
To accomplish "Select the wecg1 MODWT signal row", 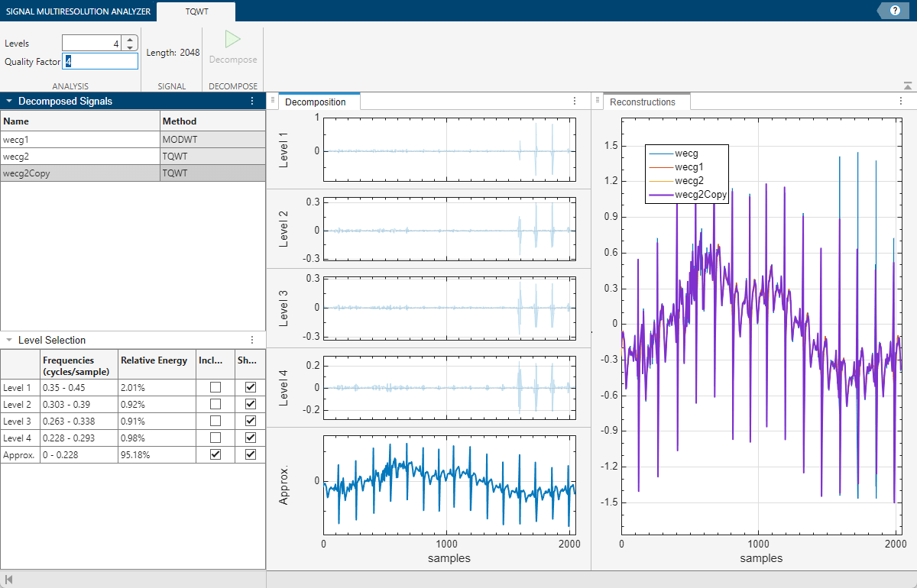I will click(x=80, y=140).
